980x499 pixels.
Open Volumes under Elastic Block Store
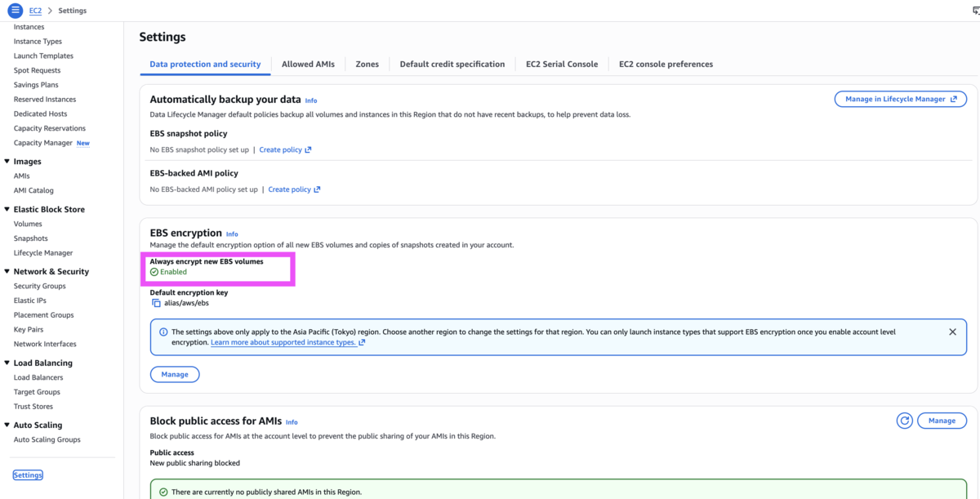(x=28, y=224)
